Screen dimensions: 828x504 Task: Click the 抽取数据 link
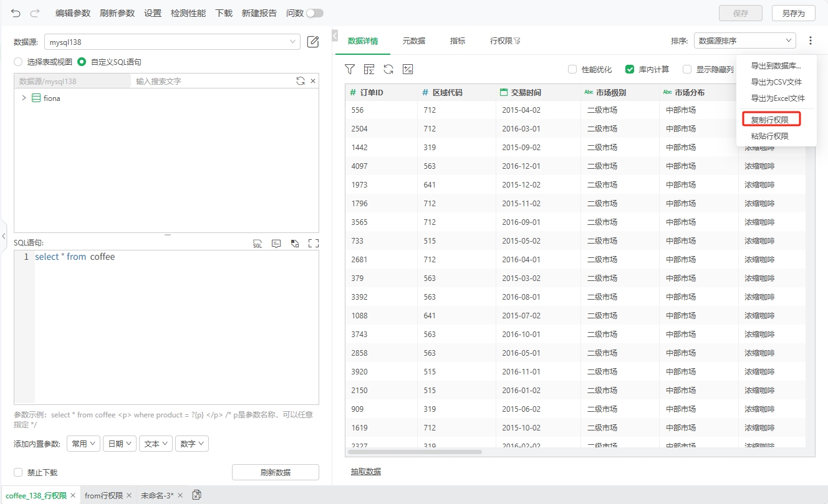click(x=365, y=472)
